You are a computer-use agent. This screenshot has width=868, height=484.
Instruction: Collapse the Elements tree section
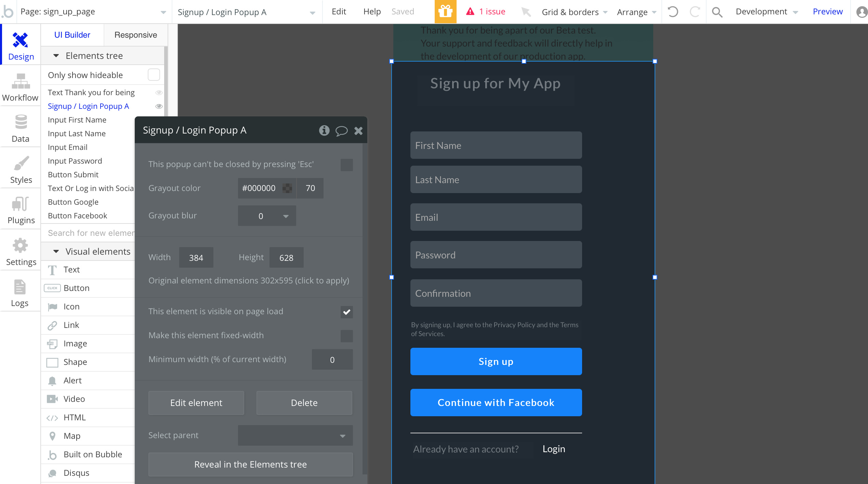click(x=56, y=56)
